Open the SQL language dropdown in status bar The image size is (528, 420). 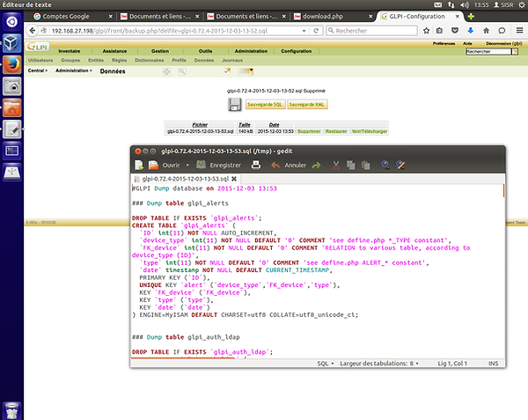326,364
